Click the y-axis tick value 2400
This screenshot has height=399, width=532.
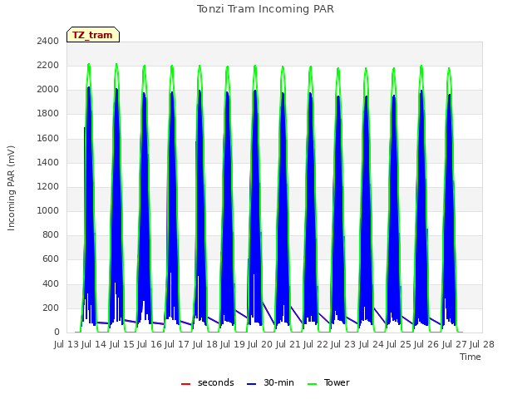(x=48, y=41)
